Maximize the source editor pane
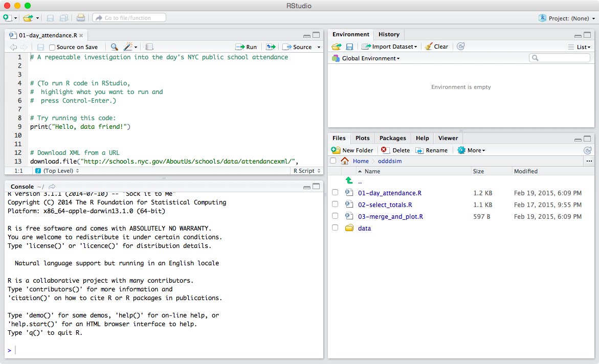This screenshot has height=364, width=599. click(316, 35)
